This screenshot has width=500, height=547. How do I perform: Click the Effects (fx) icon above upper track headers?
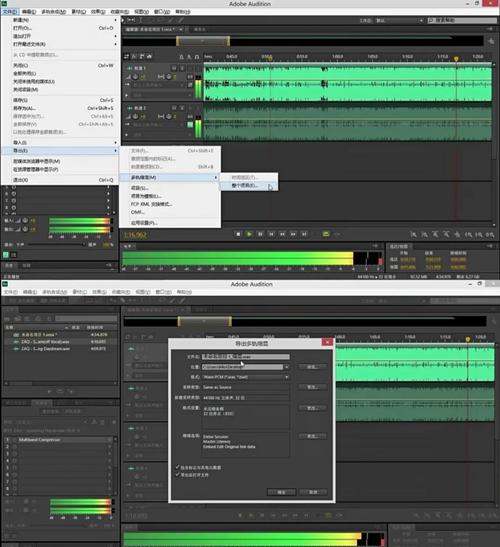tap(134, 56)
